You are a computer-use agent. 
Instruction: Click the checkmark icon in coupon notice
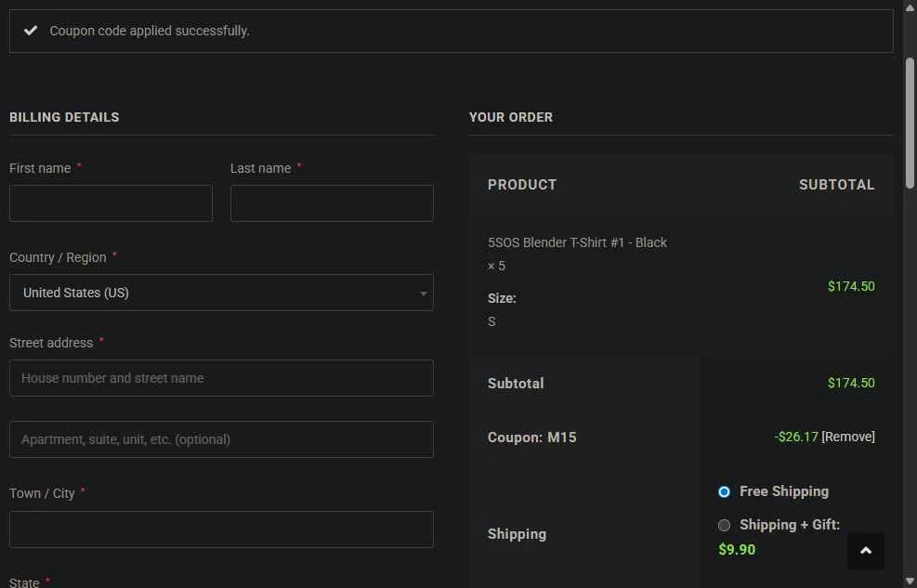(x=31, y=31)
